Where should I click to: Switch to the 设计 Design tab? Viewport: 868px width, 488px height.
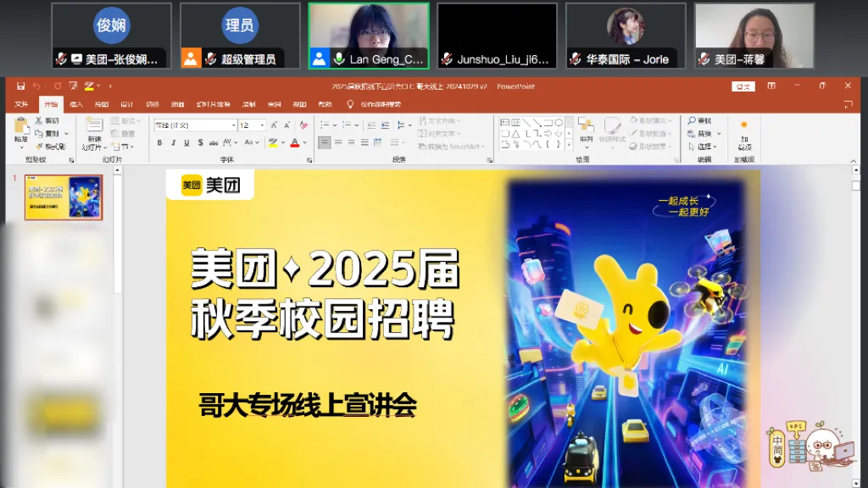(x=127, y=104)
